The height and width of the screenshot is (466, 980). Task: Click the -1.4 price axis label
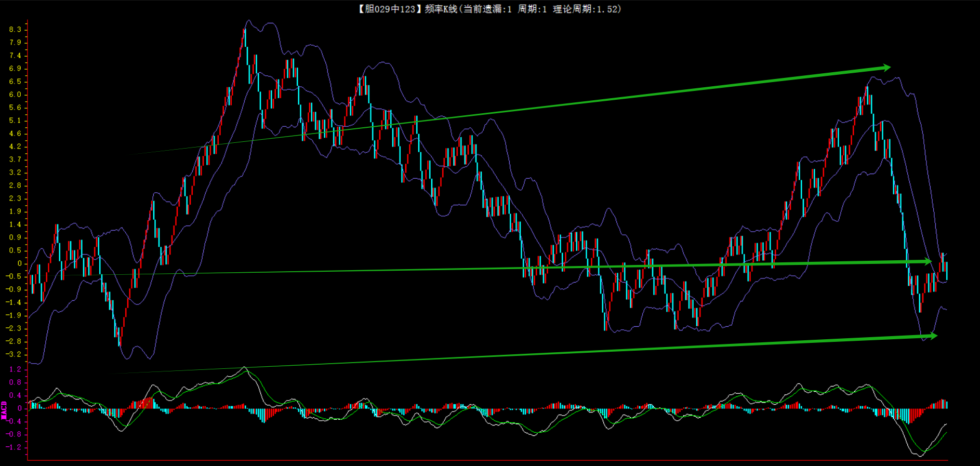14,302
